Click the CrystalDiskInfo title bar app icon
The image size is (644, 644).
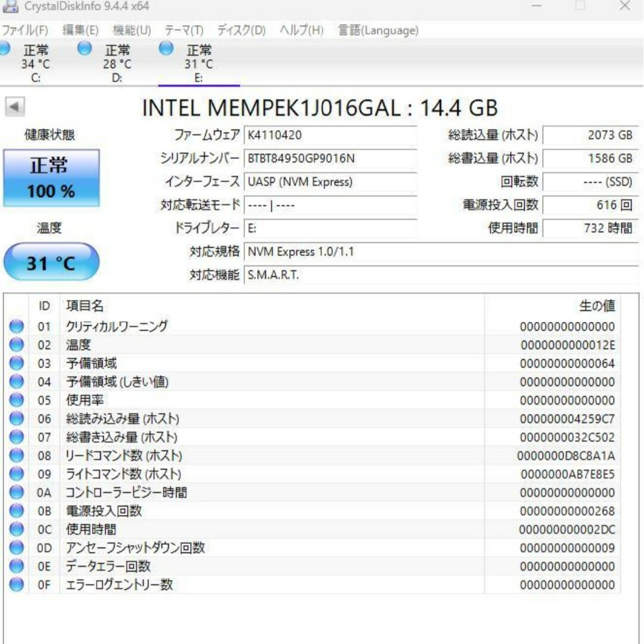tap(10, 6)
